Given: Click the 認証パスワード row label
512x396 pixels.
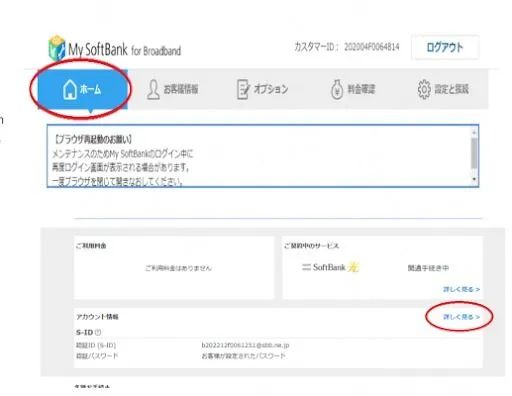Looking at the screenshot, I should pos(97,356).
